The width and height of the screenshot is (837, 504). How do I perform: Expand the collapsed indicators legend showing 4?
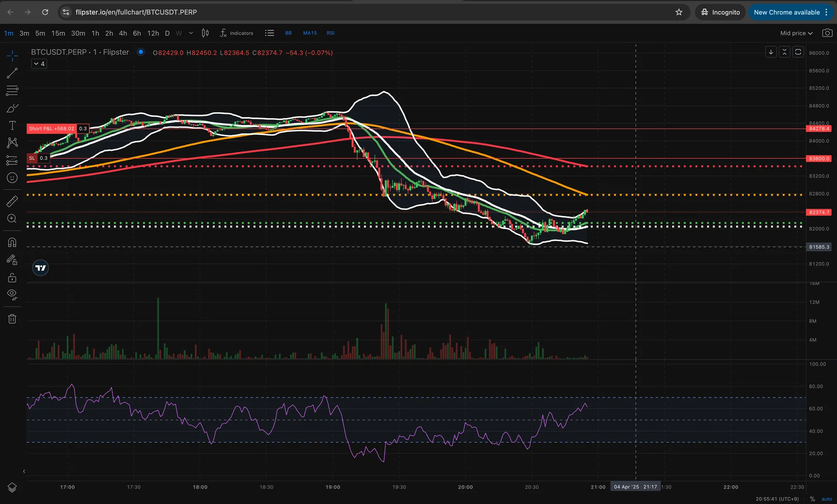click(39, 64)
